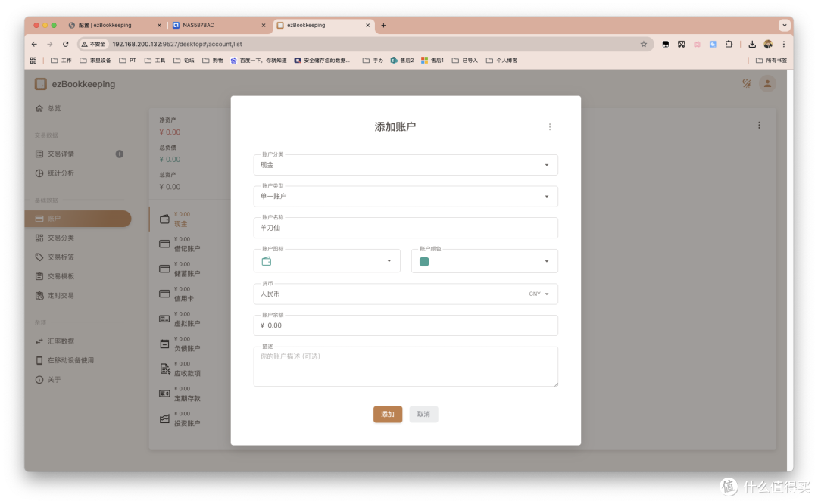
Task: Open 交易分类 in sidebar
Action: 55,238
